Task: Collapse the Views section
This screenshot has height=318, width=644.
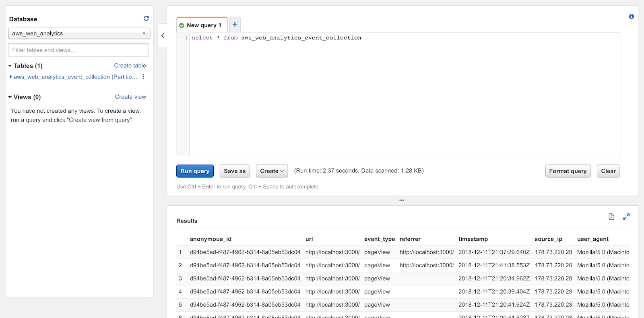Action: point(10,97)
